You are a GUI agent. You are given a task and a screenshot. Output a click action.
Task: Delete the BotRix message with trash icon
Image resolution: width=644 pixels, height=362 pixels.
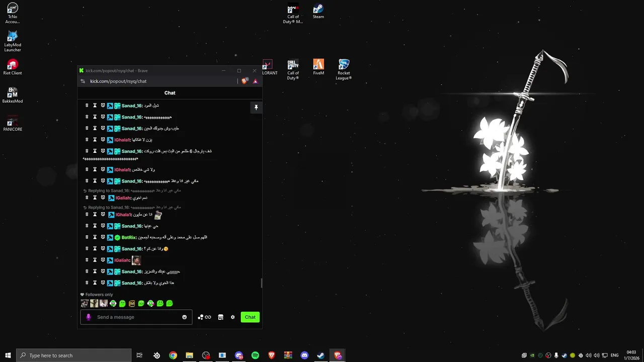click(87, 237)
